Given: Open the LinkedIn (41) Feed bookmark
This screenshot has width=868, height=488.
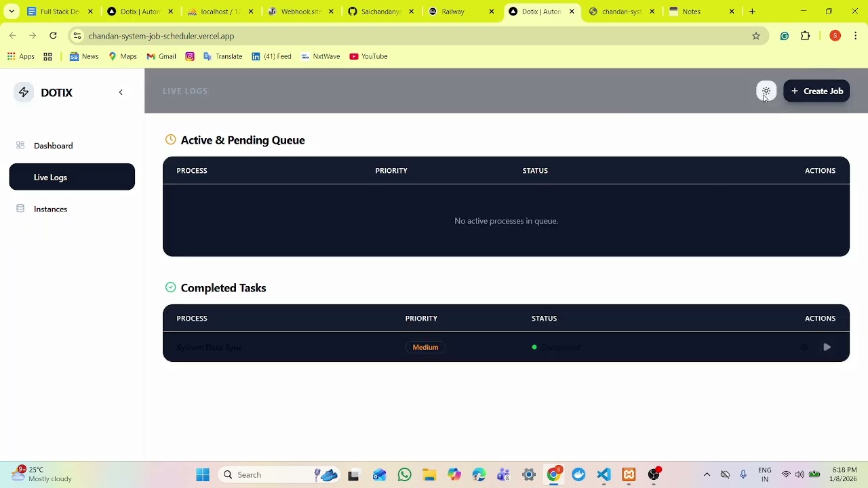Looking at the screenshot, I should pos(271,56).
